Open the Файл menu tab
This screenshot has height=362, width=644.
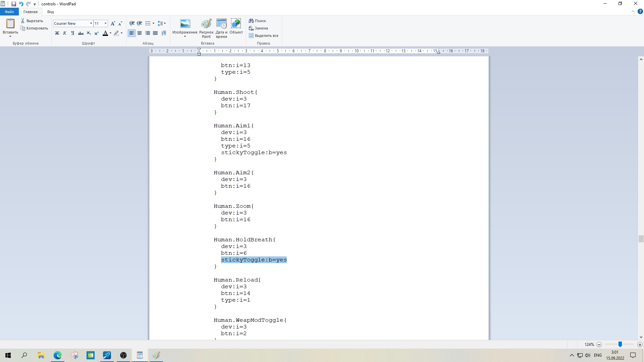9,12
